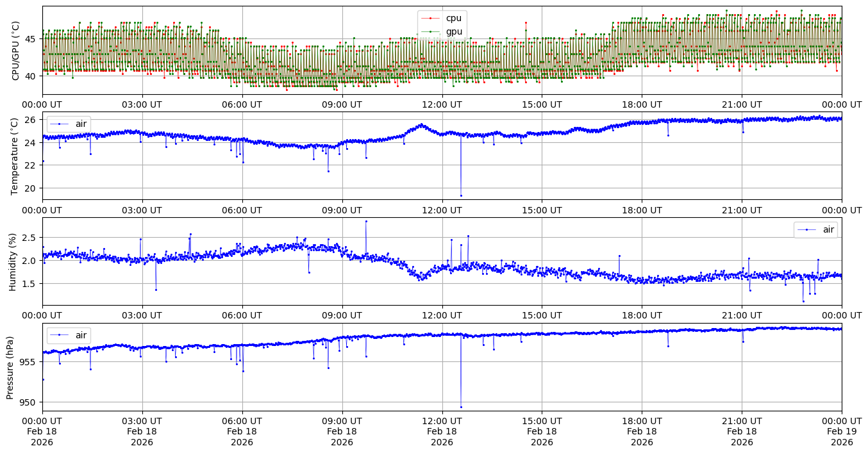Click the 950 tick on the pressure axis
The height and width of the screenshot is (453, 868).
tap(28, 402)
